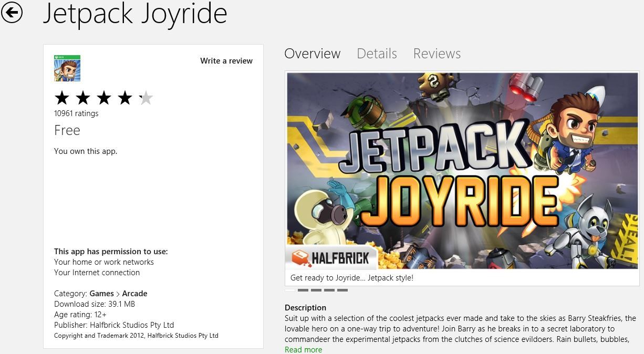Show the Reviews tab

[x=437, y=54]
